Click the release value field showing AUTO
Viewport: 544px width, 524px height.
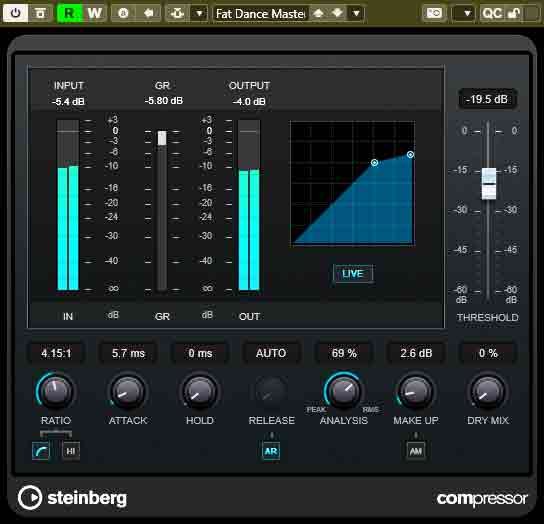point(271,353)
